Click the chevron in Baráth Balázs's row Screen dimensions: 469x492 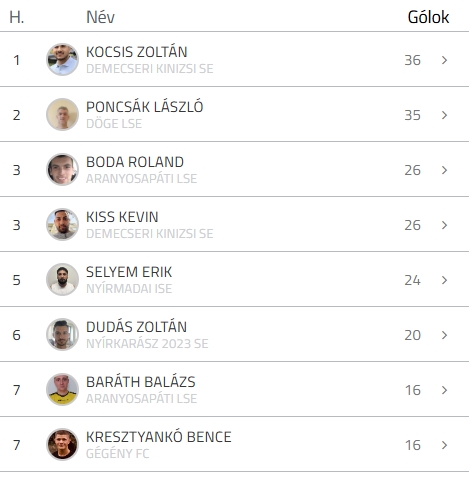coord(444,390)
